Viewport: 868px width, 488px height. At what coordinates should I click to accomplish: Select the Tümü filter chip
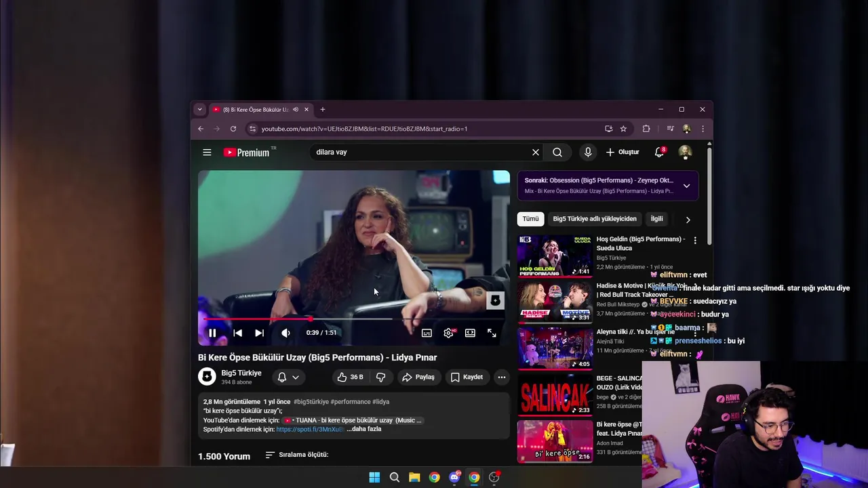pyautogui.click(x=530, y=219)
